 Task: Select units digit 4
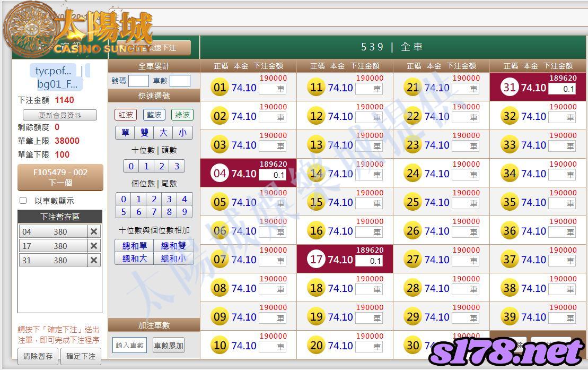point(185,199)
